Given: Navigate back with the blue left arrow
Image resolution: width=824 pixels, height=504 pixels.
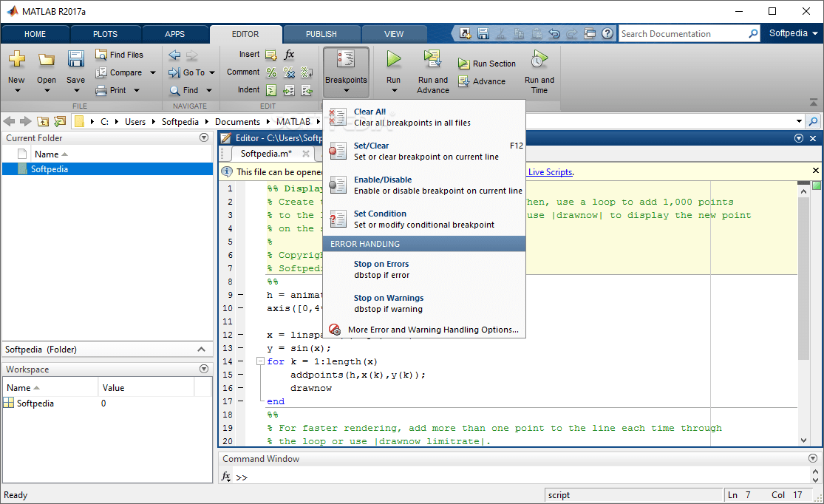Looking at the screenshot, I should (x=174, y=55).
